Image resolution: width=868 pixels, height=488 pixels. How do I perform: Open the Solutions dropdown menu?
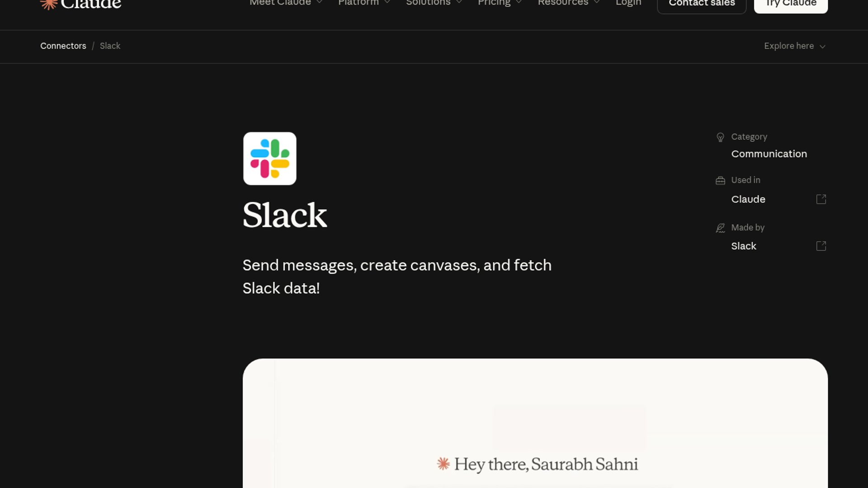pyautogui.click(x=434, y=3)
